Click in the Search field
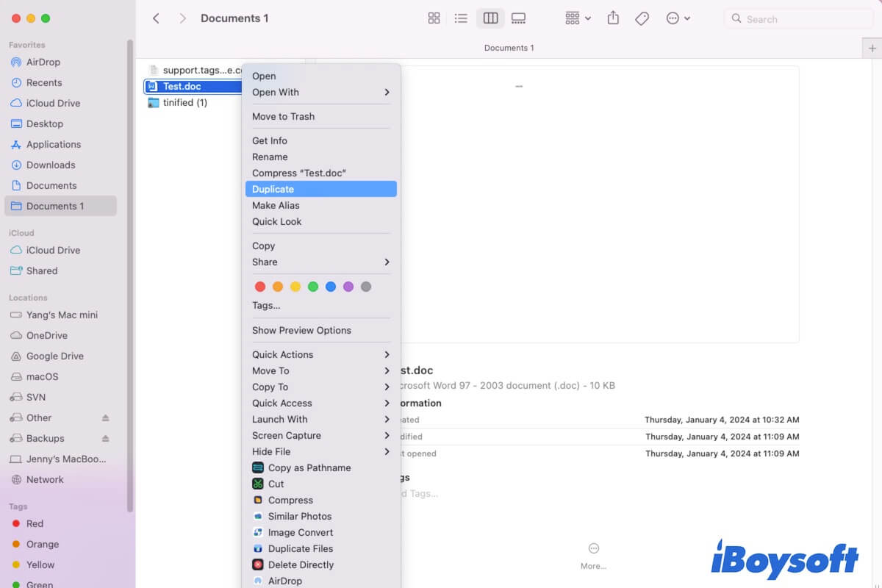The width and height of the screenshot is (882, 588). (x=801, y=19)
